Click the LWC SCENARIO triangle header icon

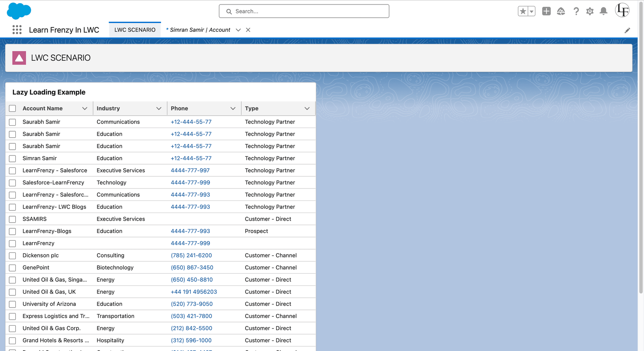click(x=19, y=58)
